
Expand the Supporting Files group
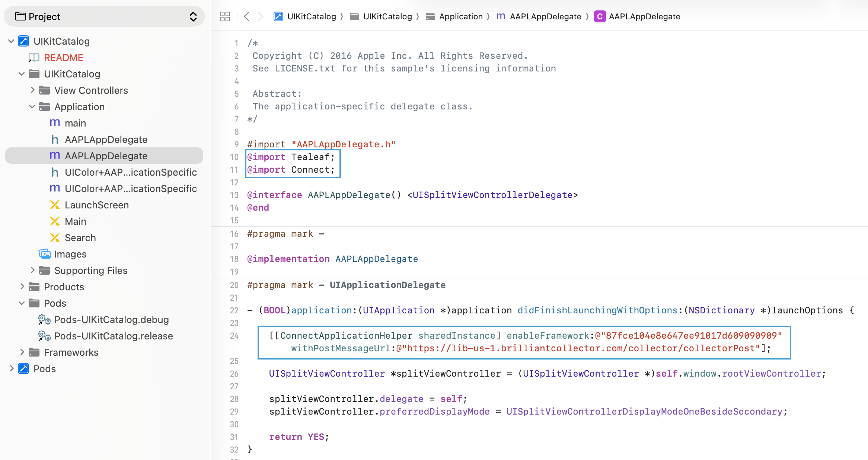coord(32,270)
